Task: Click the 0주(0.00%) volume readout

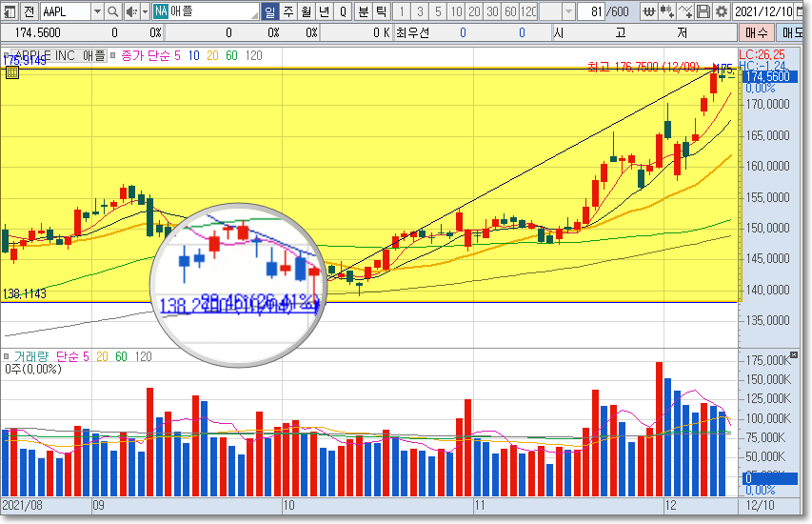Action: [33, 369]
